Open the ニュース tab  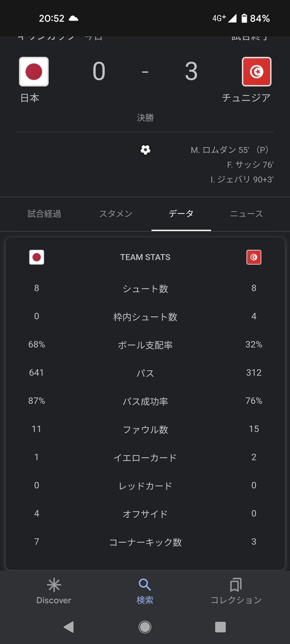[246, 214]
